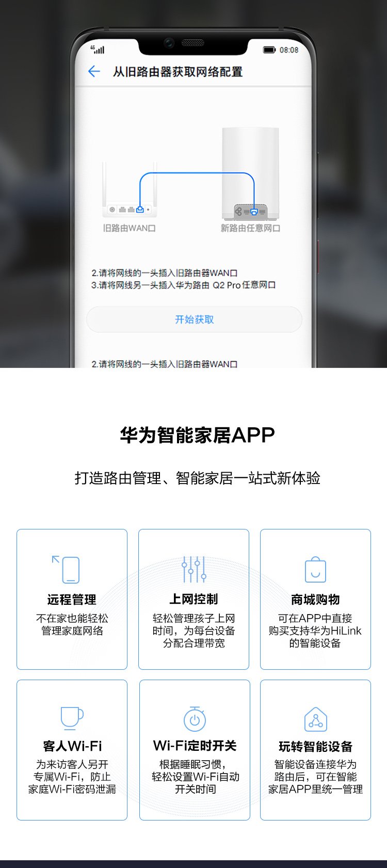Select the 玩转智能设备 card title
This screenshot has width=387, height=868.
(x=316, y=747)
